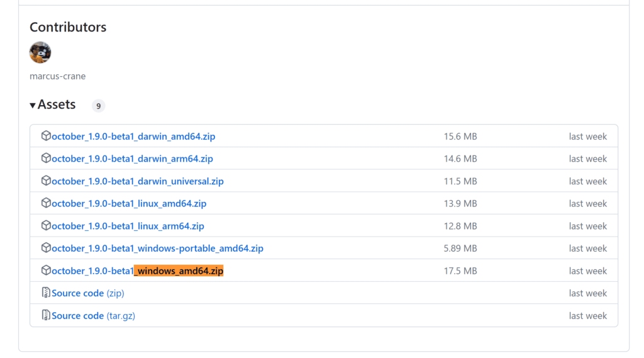Download october_1.9.0-beta1_darwin_universal.zip

pyautogui.click(x=137, y=181)
